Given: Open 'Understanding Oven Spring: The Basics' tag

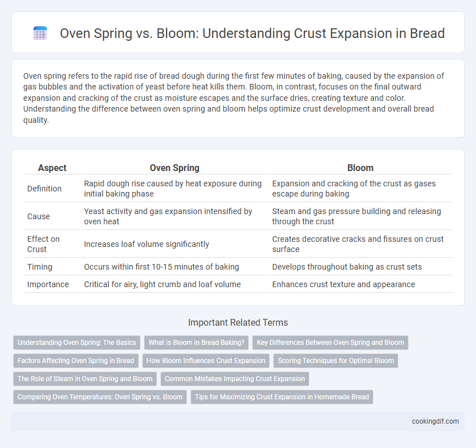Looking at the screenshot, I should coord(77,343).
